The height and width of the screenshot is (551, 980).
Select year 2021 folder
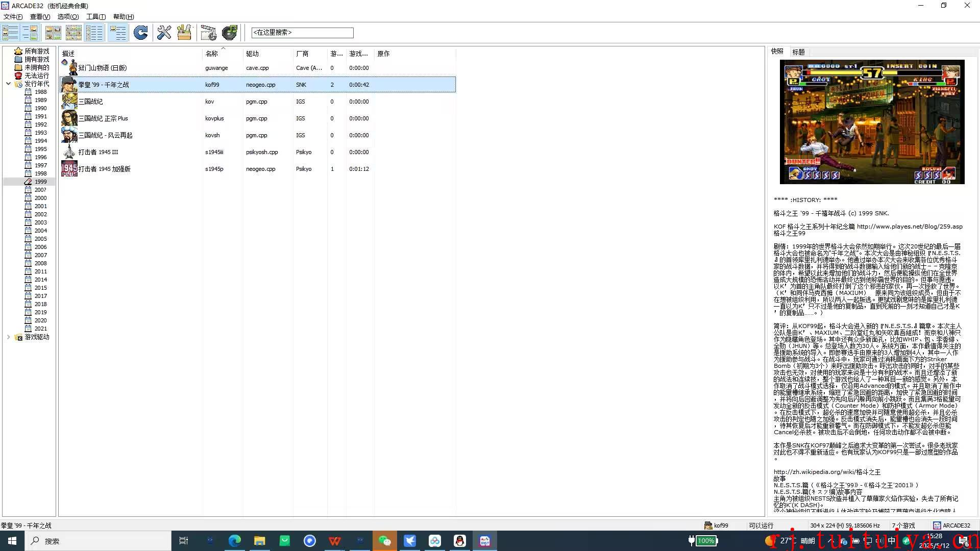pos(41,329)
